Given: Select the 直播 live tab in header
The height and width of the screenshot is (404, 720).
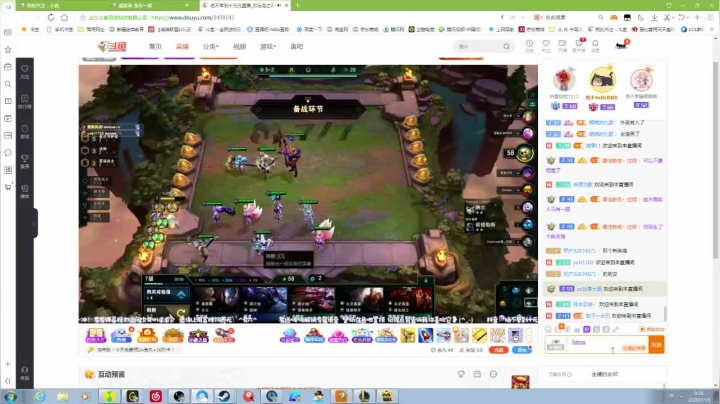Looking at the screenshot, I should (x=182, y=46).
